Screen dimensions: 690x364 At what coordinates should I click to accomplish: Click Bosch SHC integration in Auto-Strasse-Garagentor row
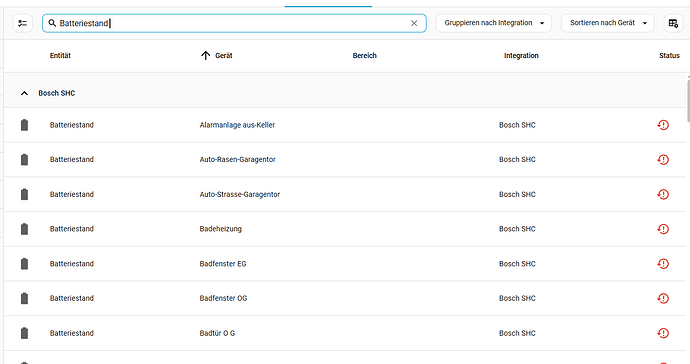517,194
